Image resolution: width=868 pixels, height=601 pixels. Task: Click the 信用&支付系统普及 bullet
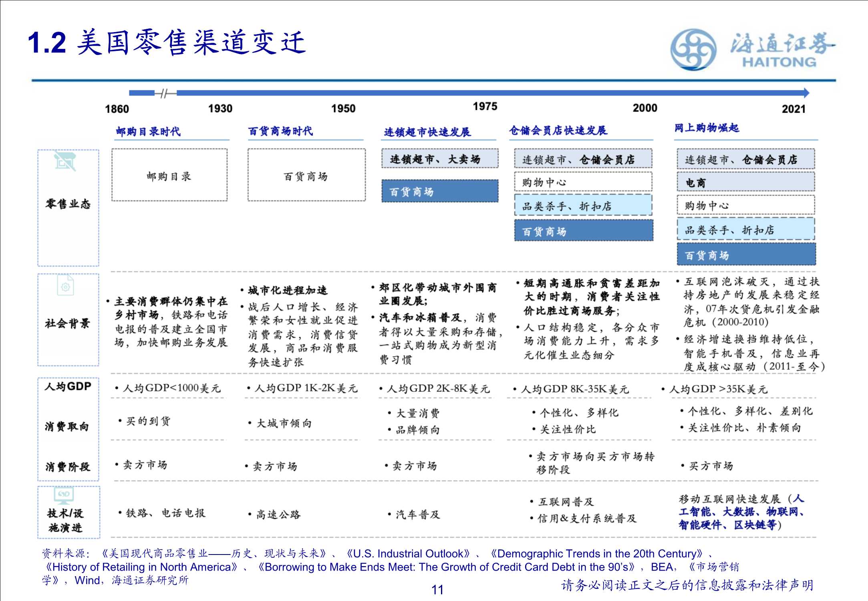coord(587,518)
